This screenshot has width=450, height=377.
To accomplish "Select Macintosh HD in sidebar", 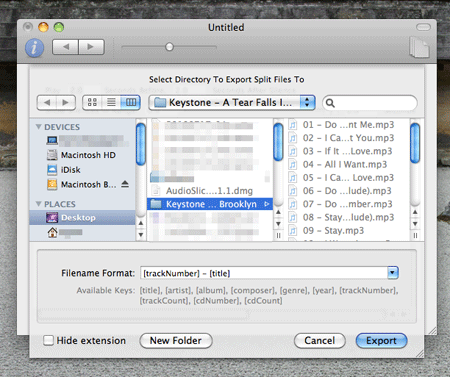I will coord(81,155).
